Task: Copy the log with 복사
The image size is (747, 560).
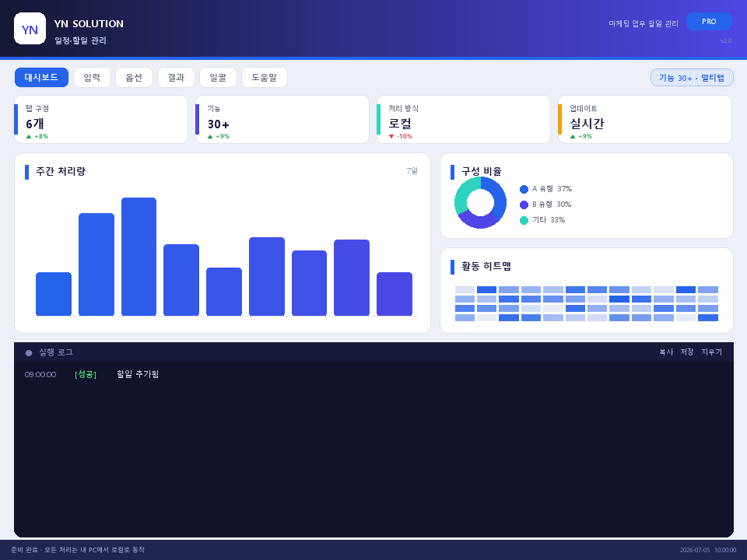Action: pos(666,352)
